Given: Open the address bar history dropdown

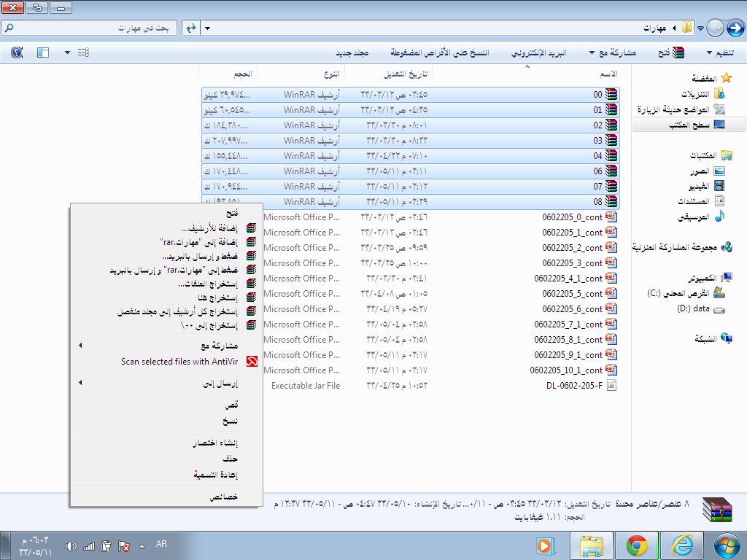Looking at the screenshot, I should (x=207, y=28).
